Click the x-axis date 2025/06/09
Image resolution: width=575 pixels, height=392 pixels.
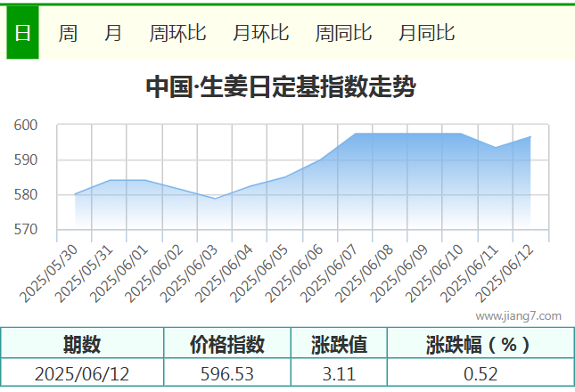[399, 274]
